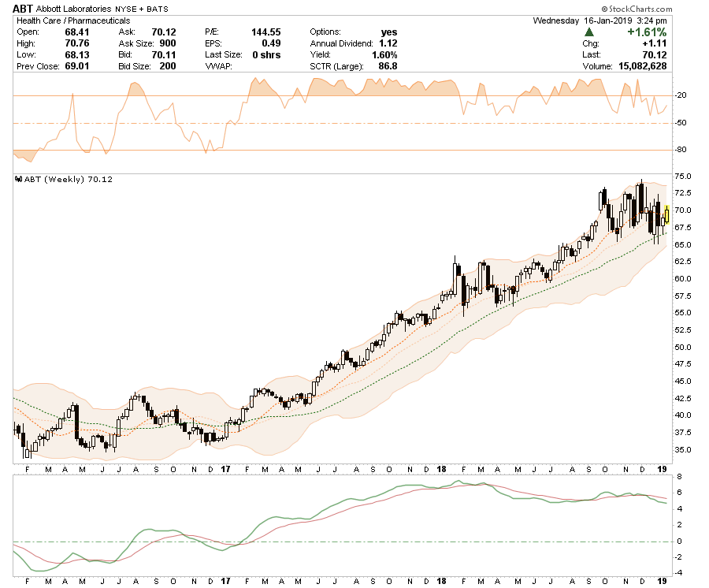Select the Volume value 15,082,628
Viewport: 709px width, 588px height.
pyautogui.click(x=643, y=66)
